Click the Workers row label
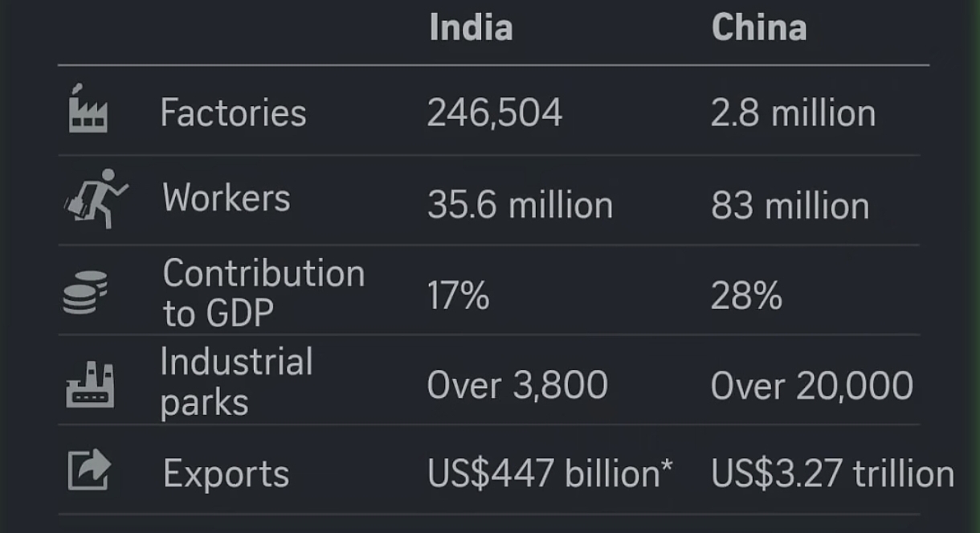The image size is (980, 533). tap(226, 198)
